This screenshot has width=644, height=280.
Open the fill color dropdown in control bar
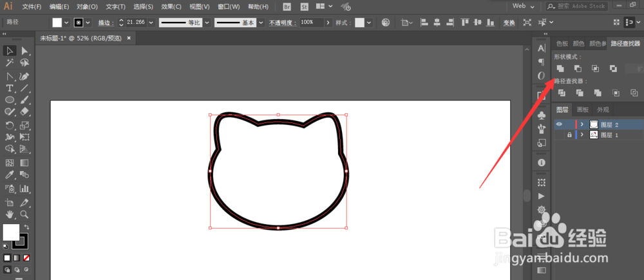(66, 22)
